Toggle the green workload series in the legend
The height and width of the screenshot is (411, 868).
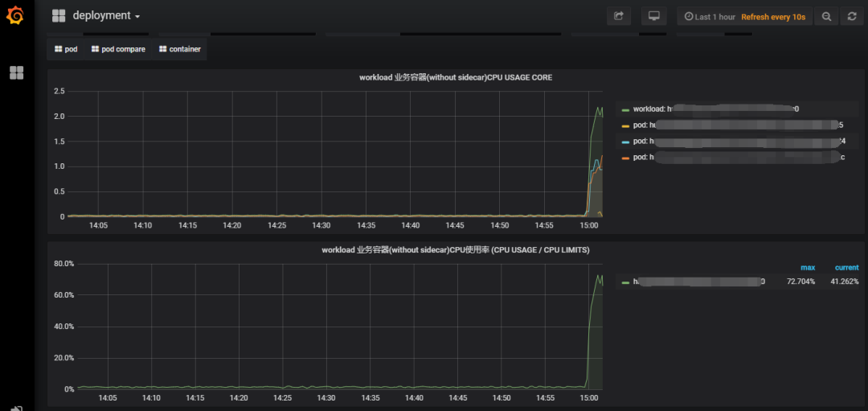tap(649, 109)
